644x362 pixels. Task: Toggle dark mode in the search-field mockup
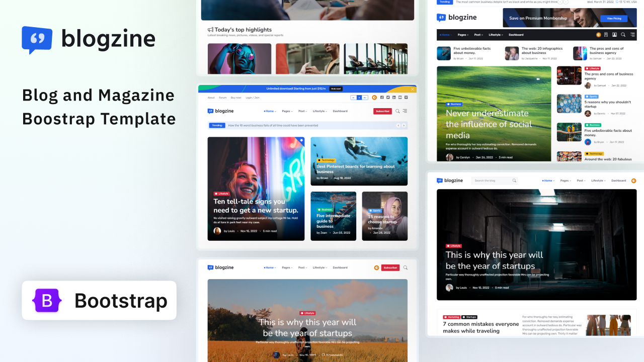pos(633,180)
